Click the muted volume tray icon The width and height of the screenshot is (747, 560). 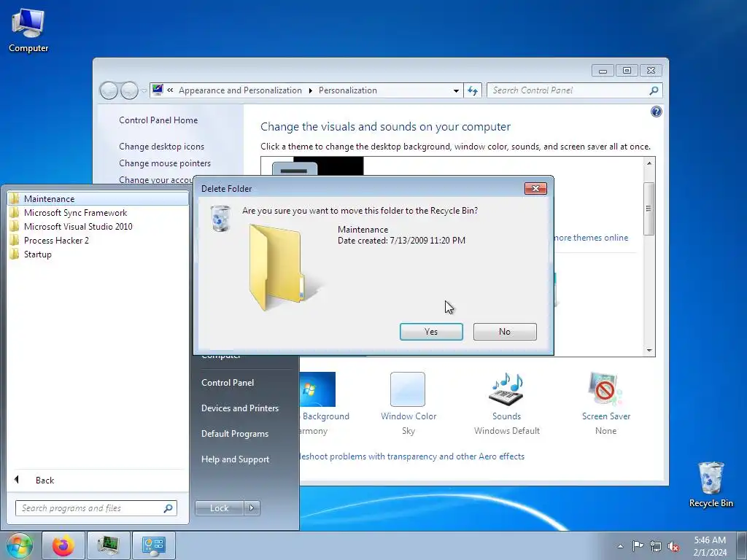pyautogui.click(x=673, y=546)
